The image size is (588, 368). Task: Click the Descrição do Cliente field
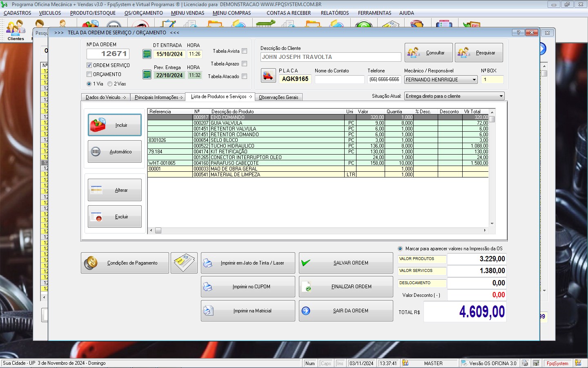coord(331,57)
